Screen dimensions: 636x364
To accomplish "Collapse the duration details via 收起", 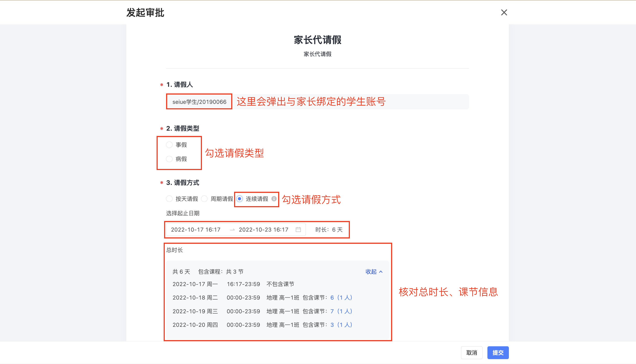I will point(374,272).
